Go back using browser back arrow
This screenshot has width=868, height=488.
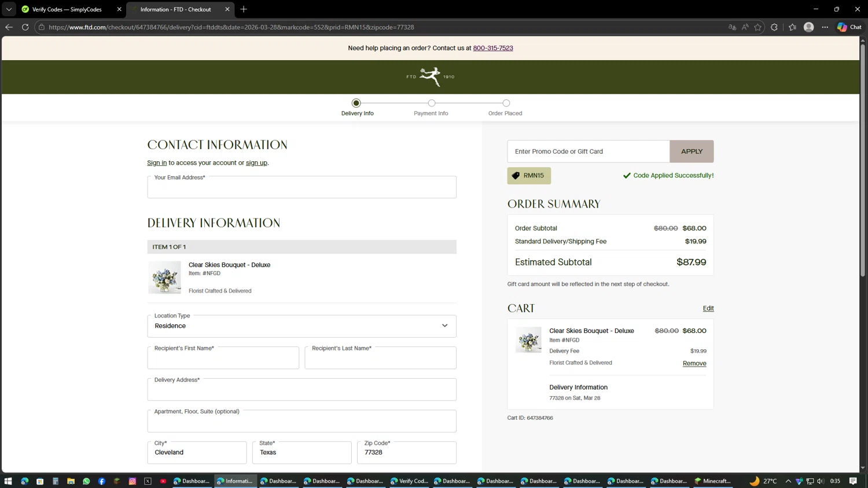(9, 27)
